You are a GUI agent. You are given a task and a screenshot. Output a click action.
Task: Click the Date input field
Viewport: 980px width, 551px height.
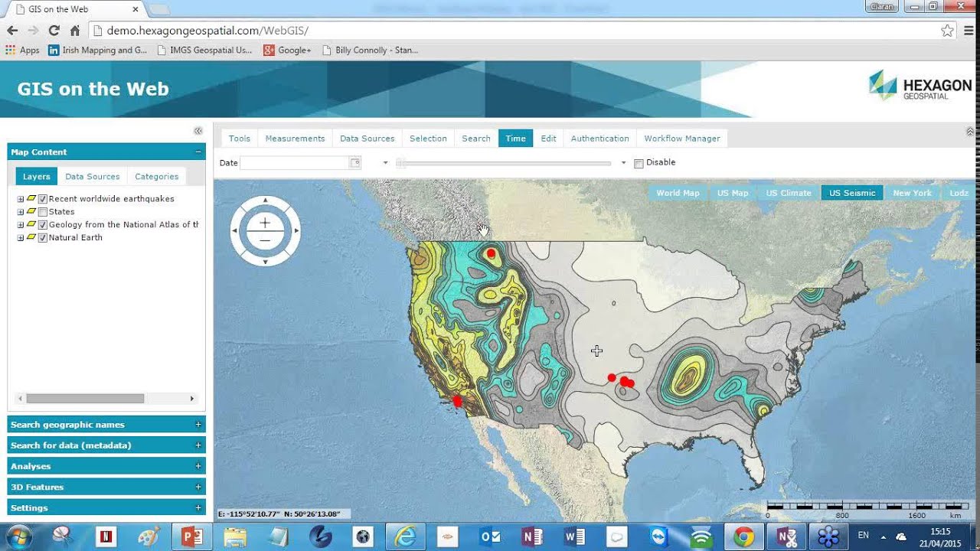(x=295, y=162)
